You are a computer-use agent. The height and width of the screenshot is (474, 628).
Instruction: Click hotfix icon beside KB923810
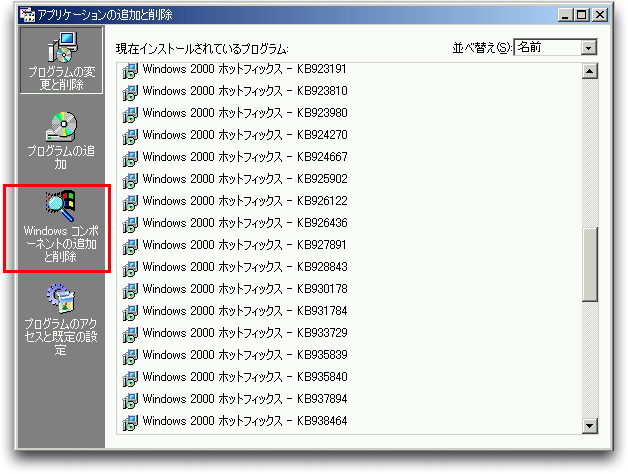[x=130, y=92]
